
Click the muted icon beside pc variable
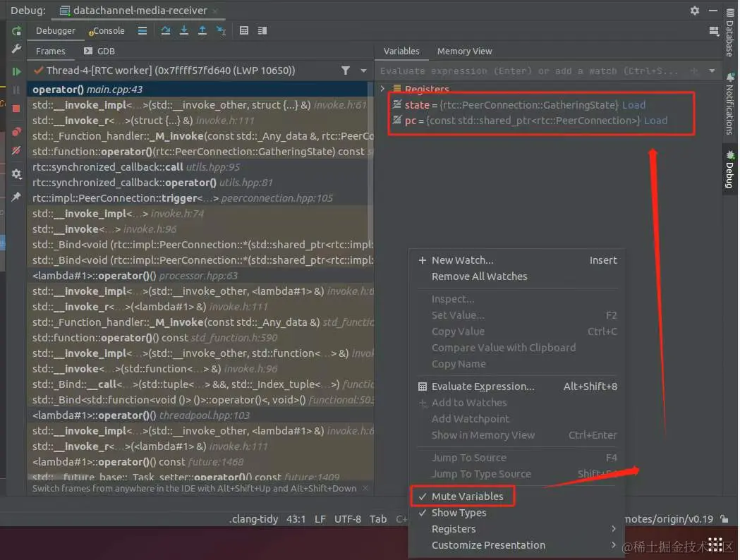tap(397, 120)
